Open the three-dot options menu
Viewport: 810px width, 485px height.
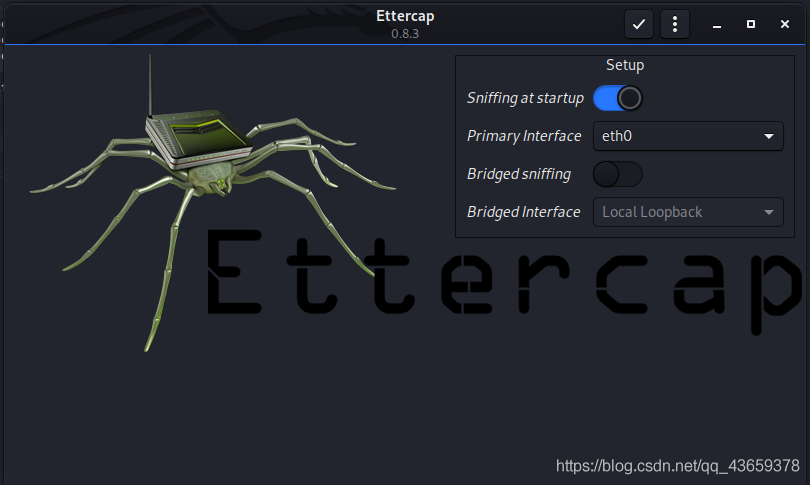tap(675, 24)
